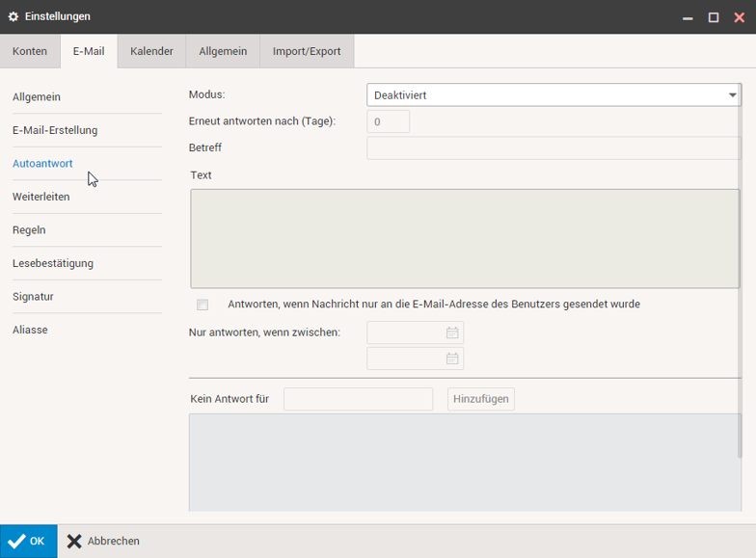Click the Betreff input field

tap(553, 147)
